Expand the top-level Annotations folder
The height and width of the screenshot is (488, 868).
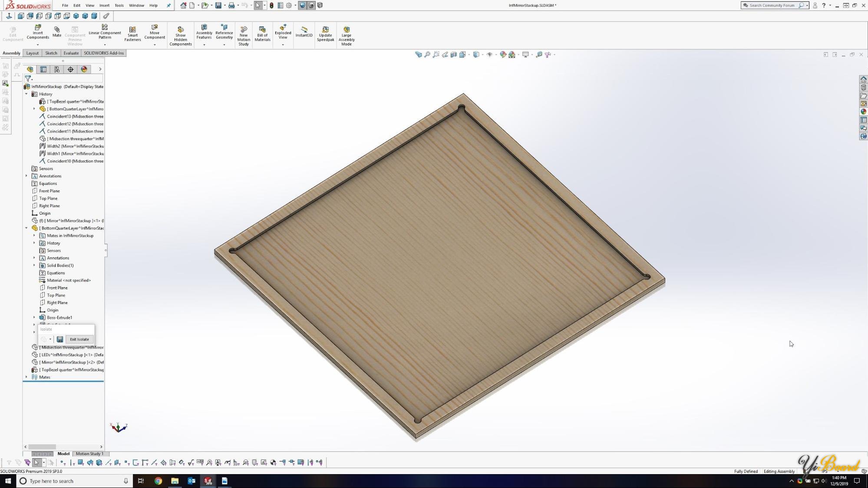[26, 176]
